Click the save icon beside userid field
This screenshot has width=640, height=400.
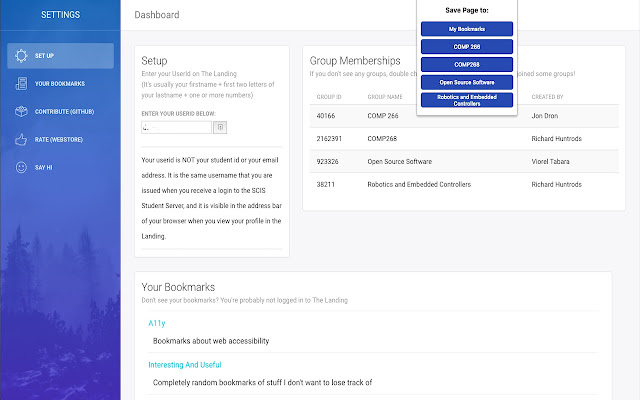[x=221, y=127]
